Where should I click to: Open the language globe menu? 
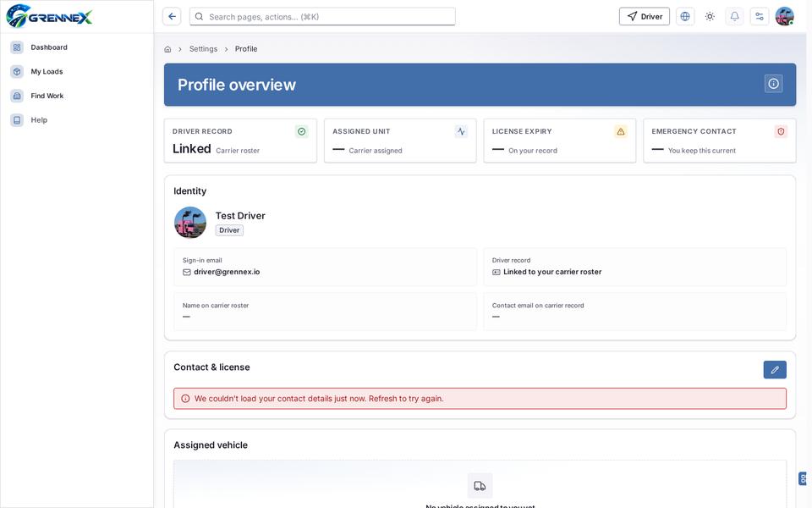point(684,17)
